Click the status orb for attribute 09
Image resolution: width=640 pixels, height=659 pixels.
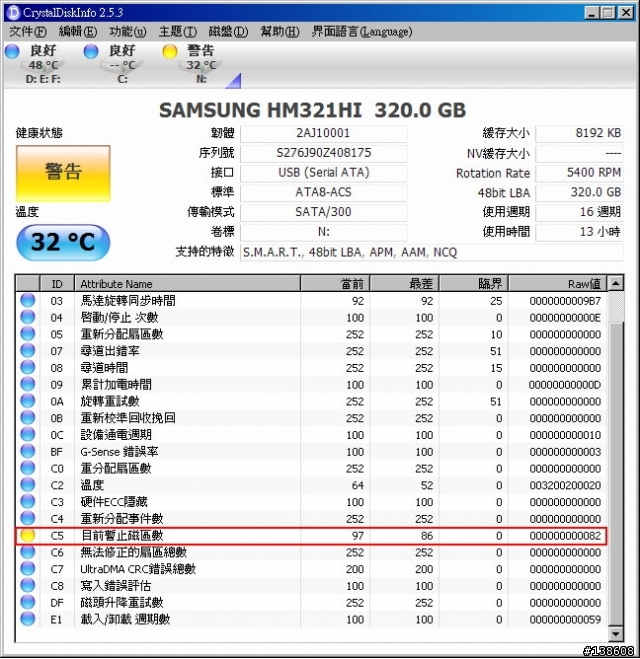[x=28, y=384]
